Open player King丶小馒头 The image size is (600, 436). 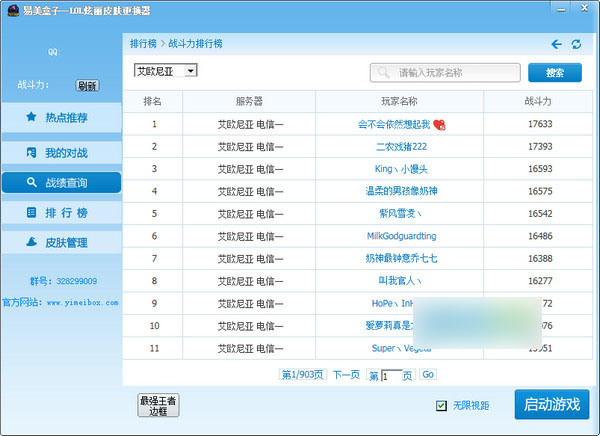pos(401,169)
